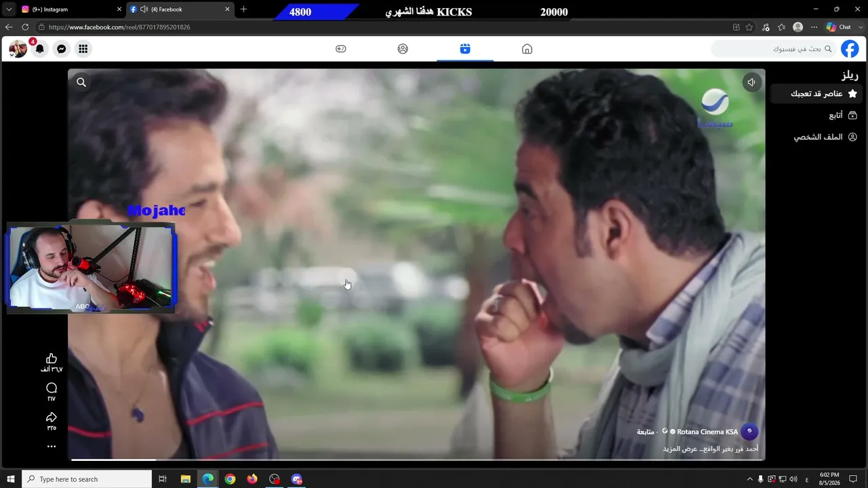
Task: Seek using the reel progress bar
Action: point(416,460)
